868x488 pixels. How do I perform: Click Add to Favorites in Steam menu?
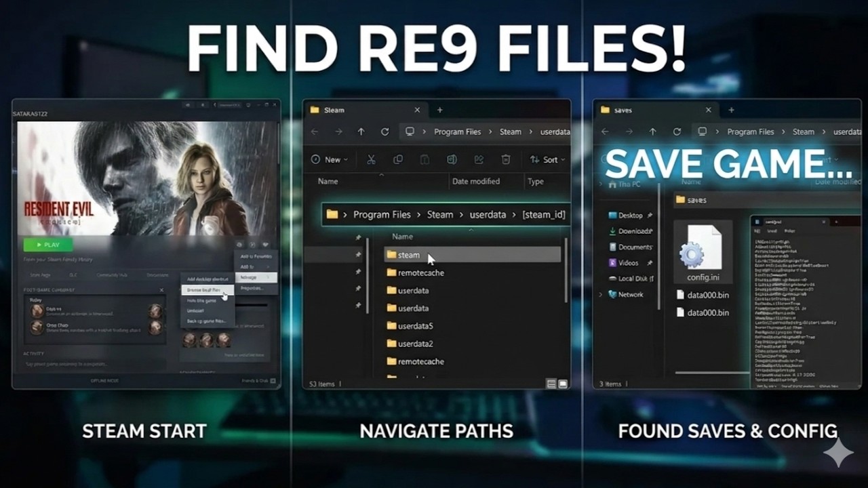coord(256,256)
